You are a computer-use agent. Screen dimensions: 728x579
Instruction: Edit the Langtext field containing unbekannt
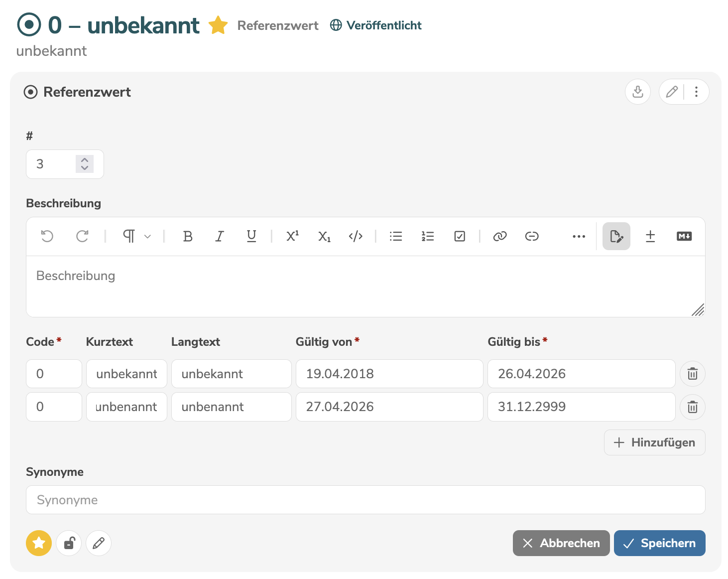[232, 374]
